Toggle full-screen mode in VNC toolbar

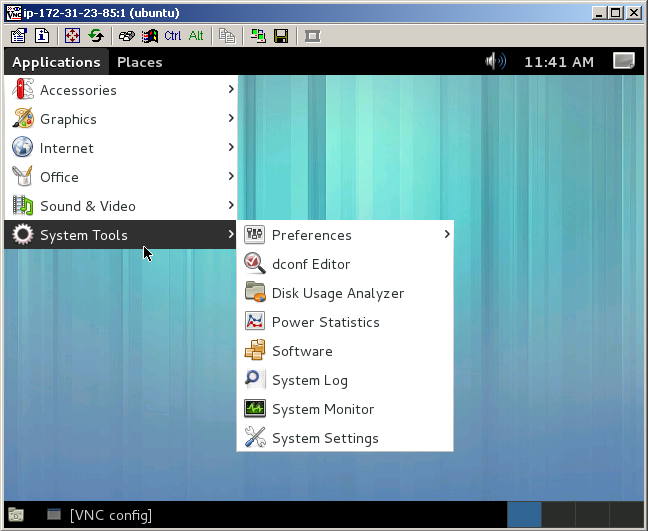coord(72,36)
